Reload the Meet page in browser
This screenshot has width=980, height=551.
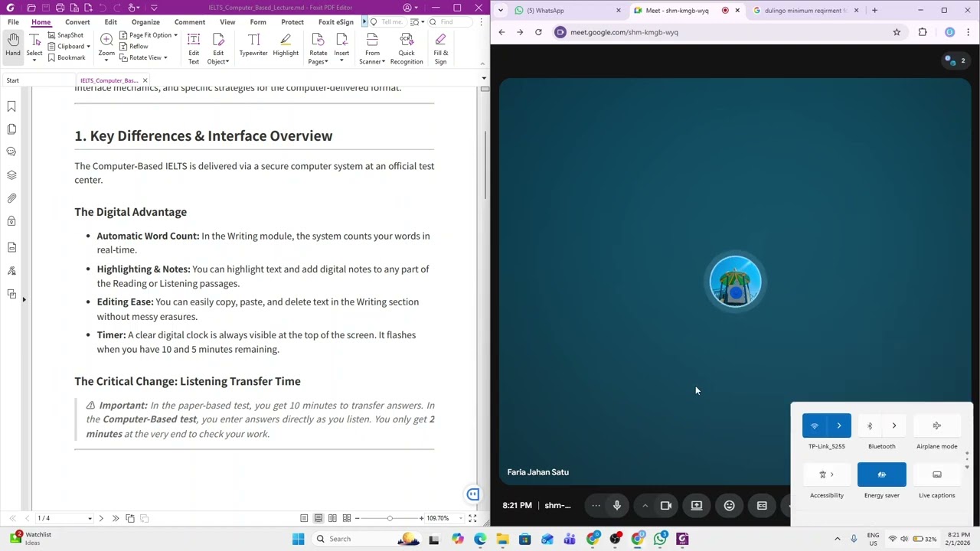pos(538,32)
